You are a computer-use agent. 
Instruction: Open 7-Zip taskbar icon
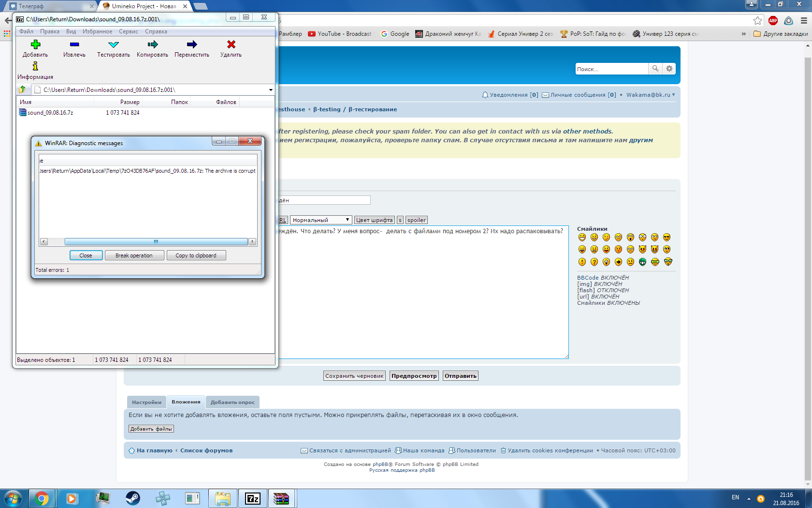pyautogui.click(x=252, y=498)
